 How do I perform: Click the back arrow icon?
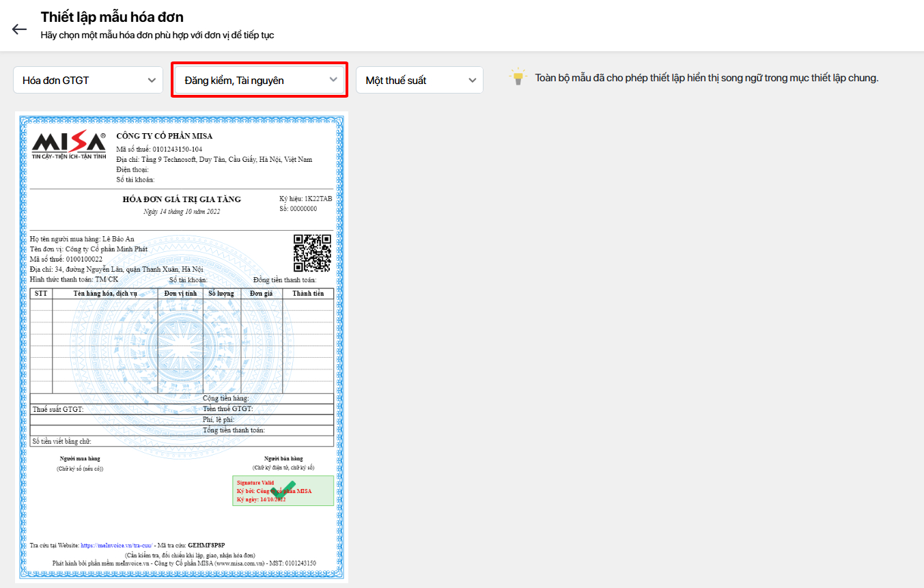click(x=19, y=29)
